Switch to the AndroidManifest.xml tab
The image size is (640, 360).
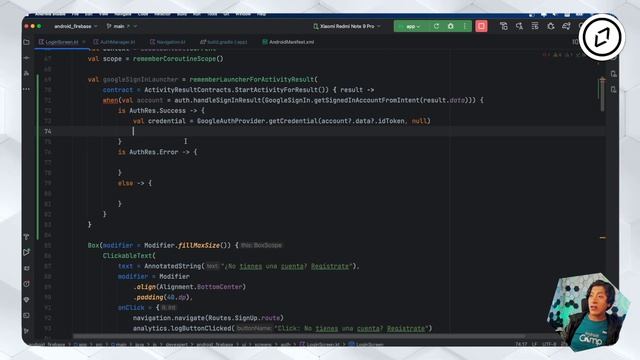(x=288, y=42)
